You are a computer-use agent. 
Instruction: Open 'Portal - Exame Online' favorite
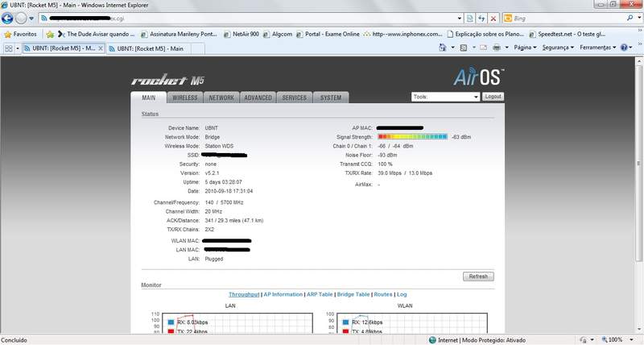tap(328, 34)
